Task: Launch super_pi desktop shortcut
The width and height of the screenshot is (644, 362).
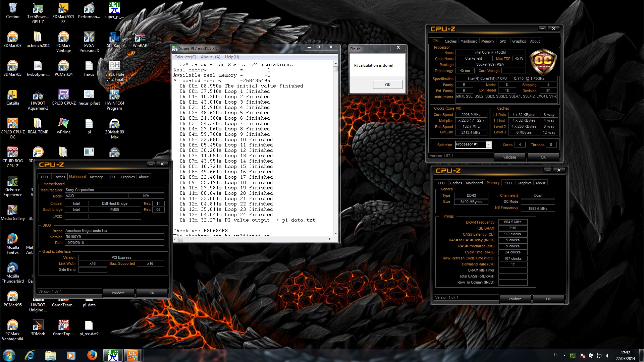Action: (114, 11)
